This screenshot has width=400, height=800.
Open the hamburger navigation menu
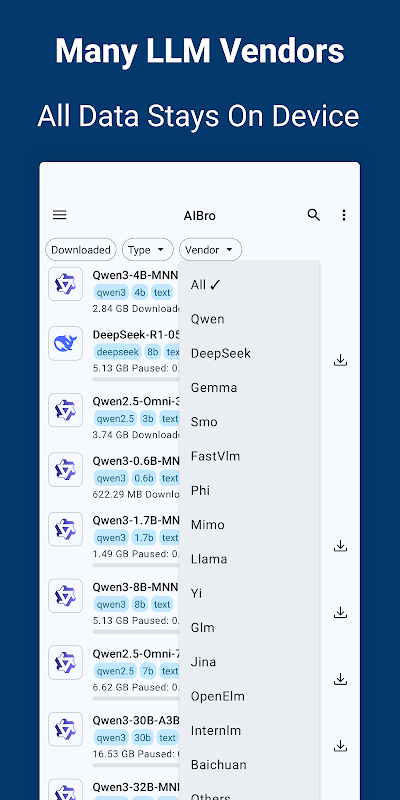[x=60, y=215]
